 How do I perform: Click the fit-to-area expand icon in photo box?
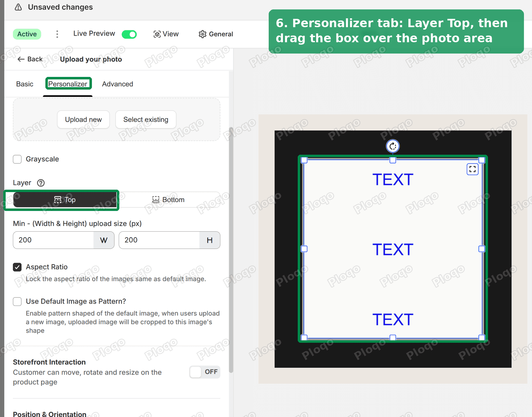tap(472, 169)
